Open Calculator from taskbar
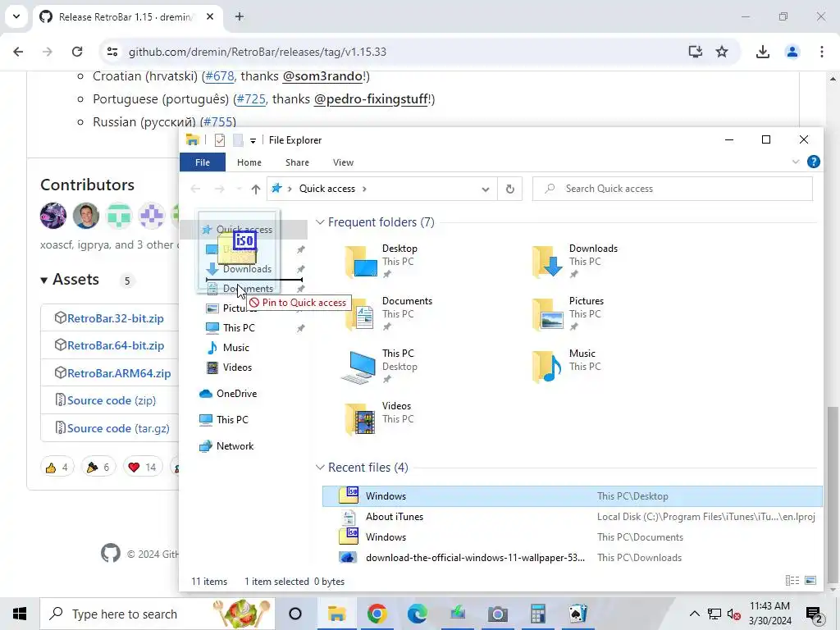The width and height of the screenshot is (840, 630). [537, 614]
